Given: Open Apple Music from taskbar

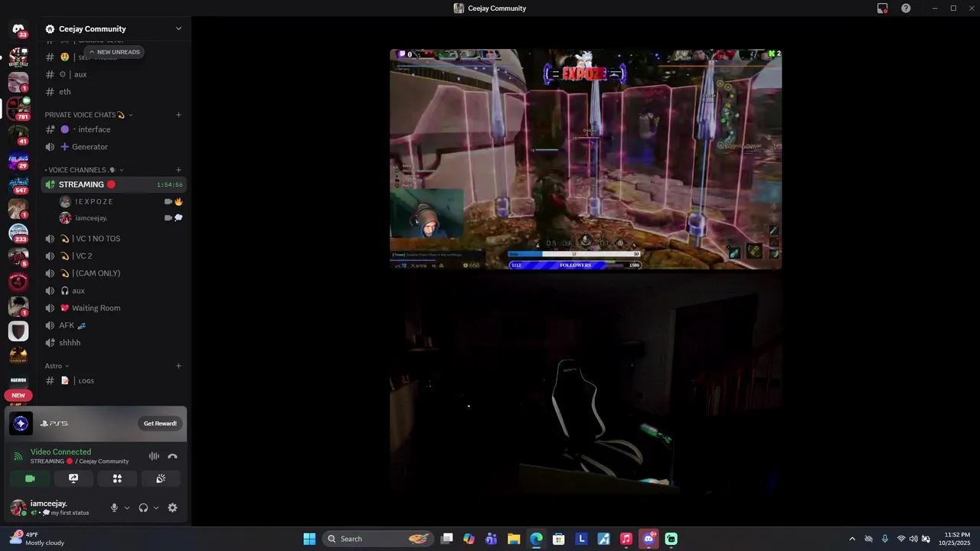Looking at the screenshot, I should [626, 539].
